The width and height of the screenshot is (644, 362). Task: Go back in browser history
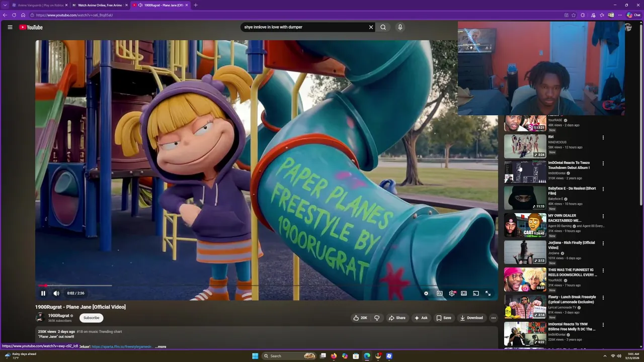tap(5, 15)
